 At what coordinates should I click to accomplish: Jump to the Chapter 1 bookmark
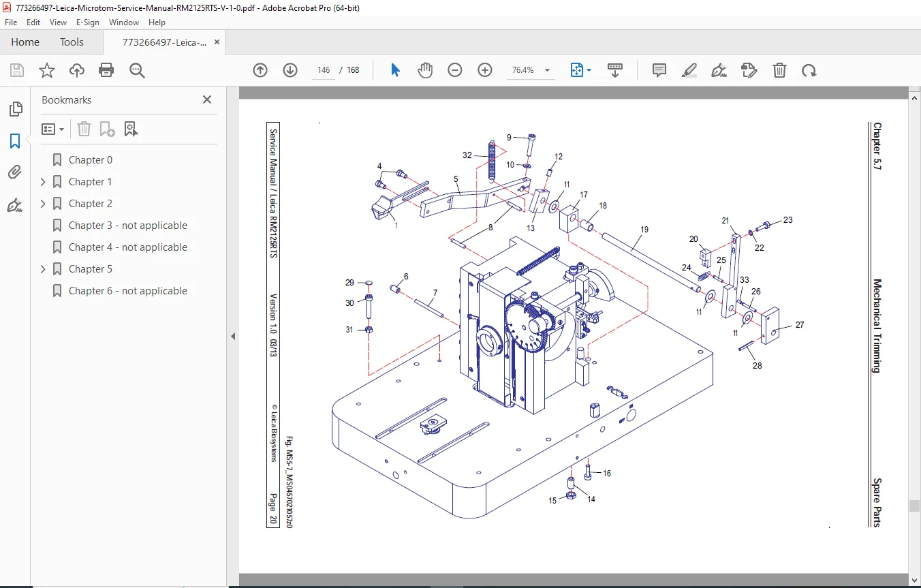point(91,182)
